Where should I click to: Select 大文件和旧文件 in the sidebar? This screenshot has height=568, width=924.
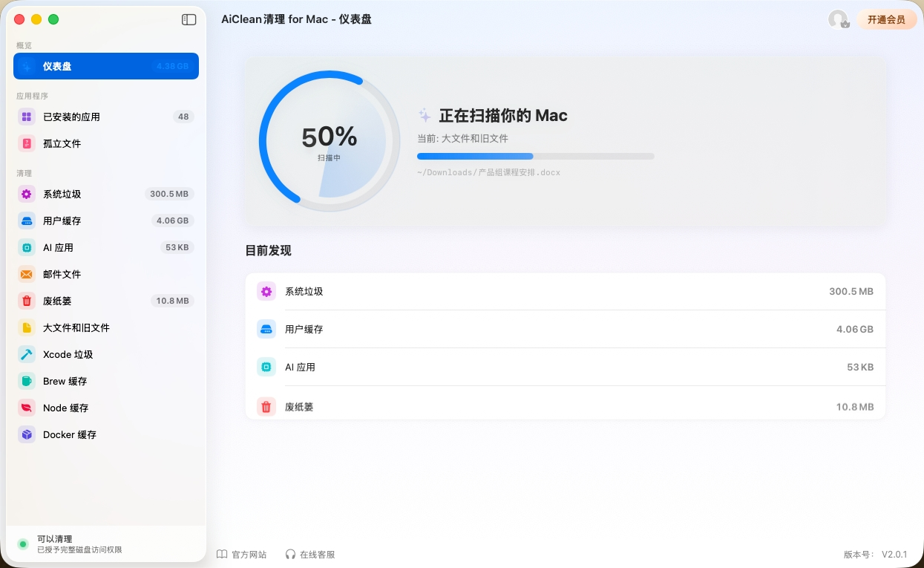click(x=106, y=327)
